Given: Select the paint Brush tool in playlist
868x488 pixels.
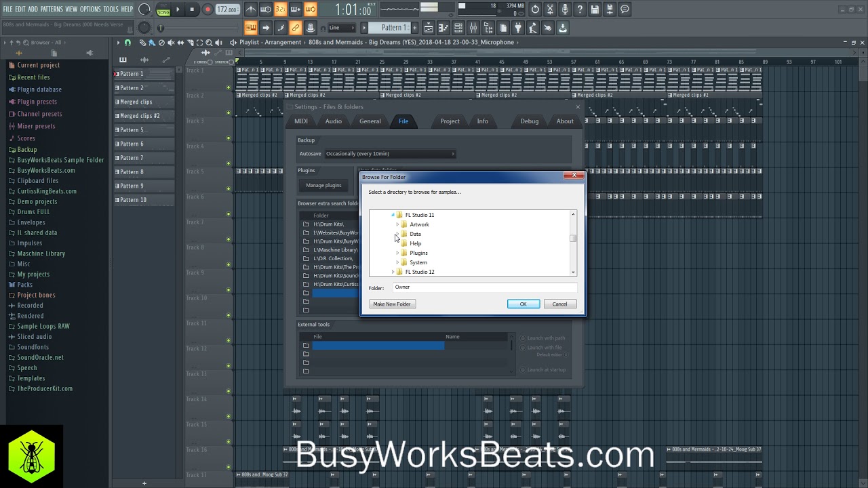Looking at the screenshot, I should point(152,43).
